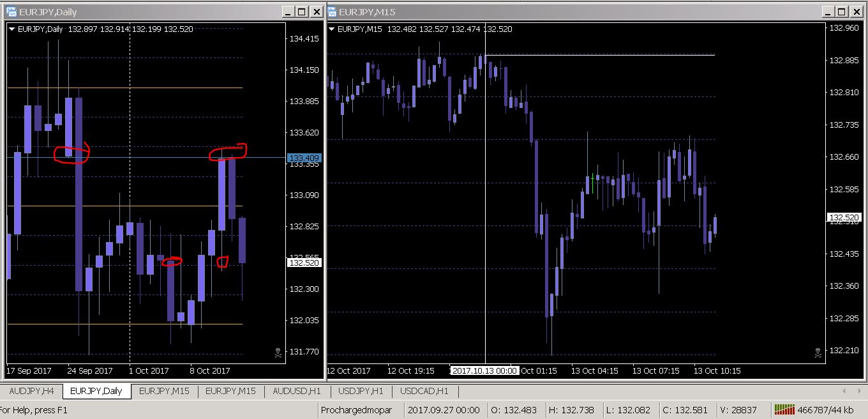This screenshot has height=419, width=868.
Task: Switch to the AUDJPY,H4 chart tab
Action: pos(31,391)
